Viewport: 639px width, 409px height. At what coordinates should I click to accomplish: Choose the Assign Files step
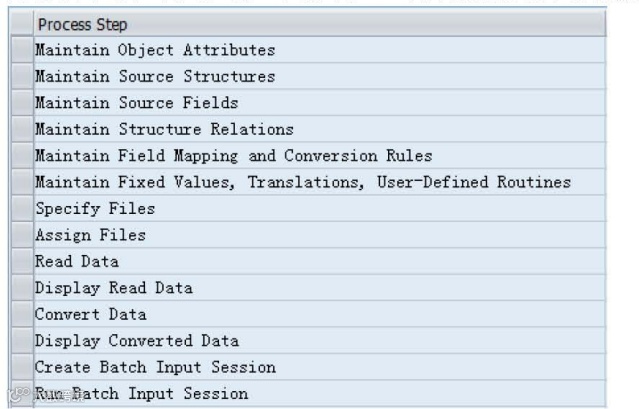tap(90, 235)
